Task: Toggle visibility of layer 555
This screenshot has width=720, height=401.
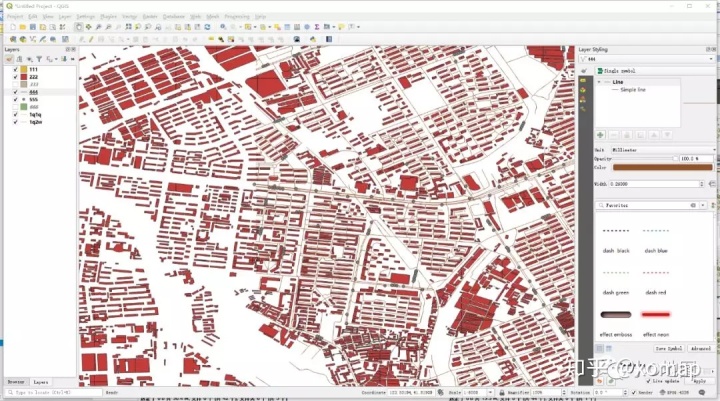Action: click(x=16, y=99)
